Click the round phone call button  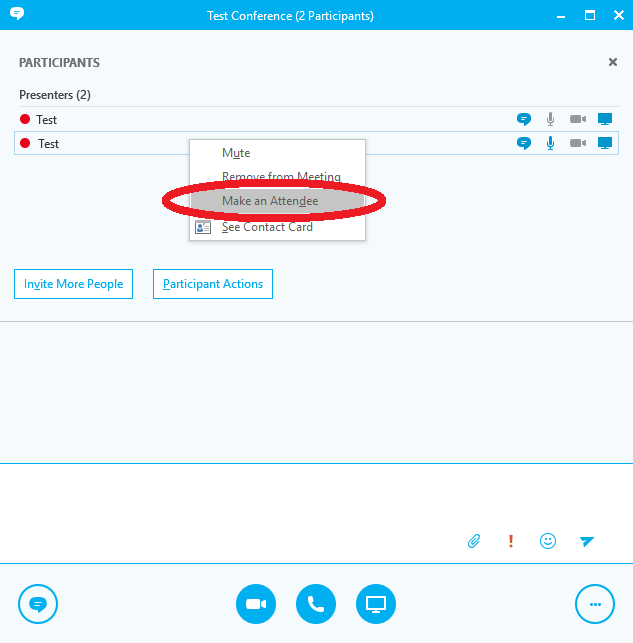click(x=316, y=604)
